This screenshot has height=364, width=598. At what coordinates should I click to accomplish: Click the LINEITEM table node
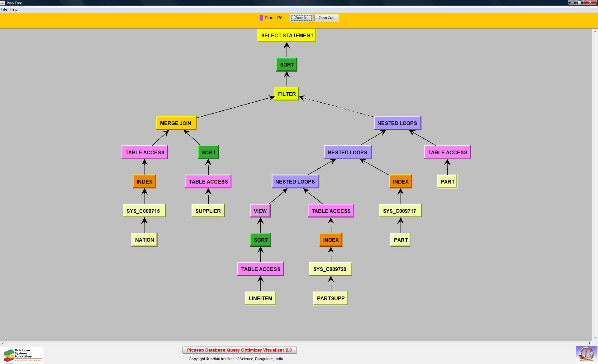coord(260,298)
